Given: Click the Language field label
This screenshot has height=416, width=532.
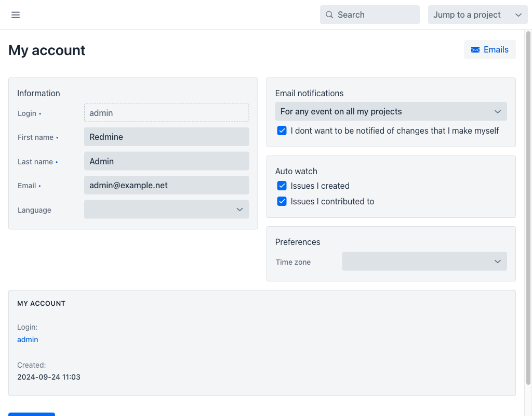Looking at the screenshot, I should [x=34, y=210].
